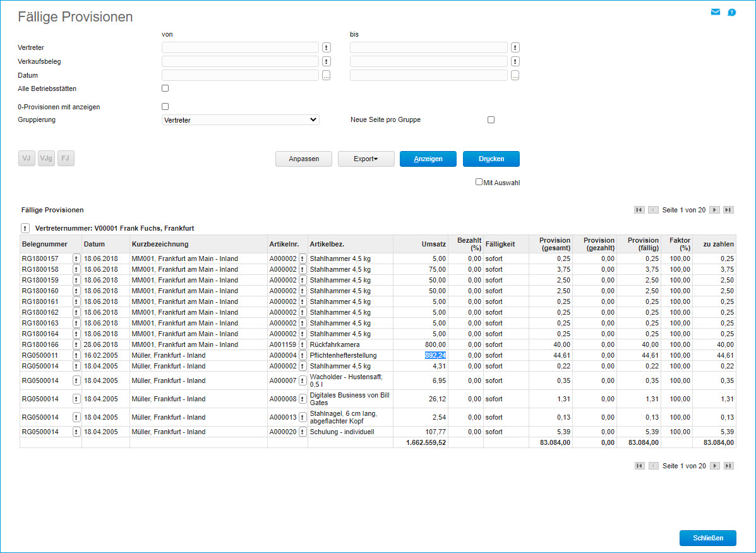Open the Export dropdown button
Image resolution: width=756 pixels, height=553 pixels.
coord(366,159)
